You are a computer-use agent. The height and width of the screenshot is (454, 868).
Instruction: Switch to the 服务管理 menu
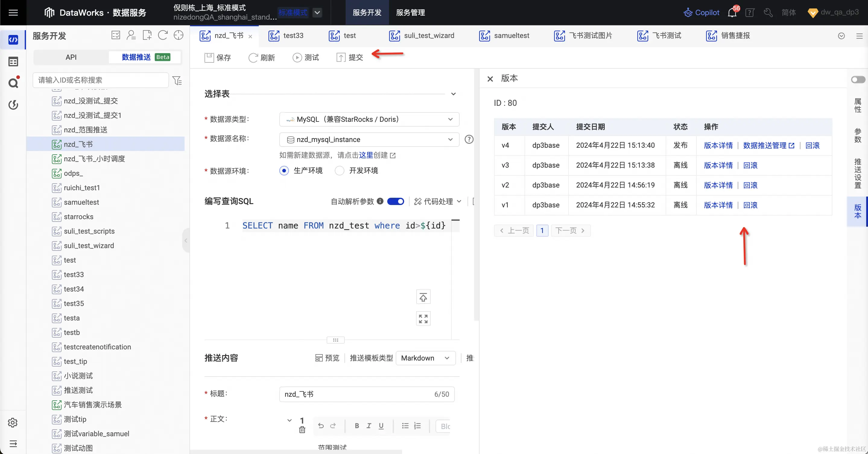[x=410, y=12]
